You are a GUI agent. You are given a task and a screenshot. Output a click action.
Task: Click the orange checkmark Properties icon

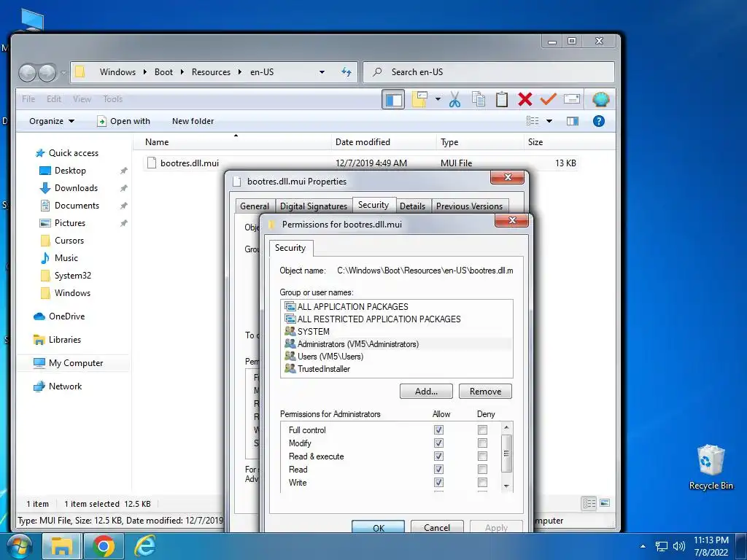click(549, 99)
